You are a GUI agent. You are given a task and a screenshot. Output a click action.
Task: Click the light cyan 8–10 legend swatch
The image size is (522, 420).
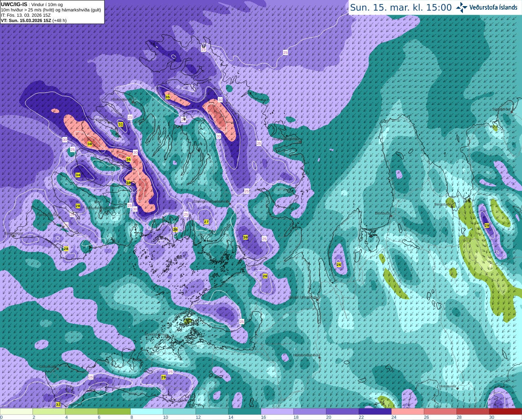(147, 411)
